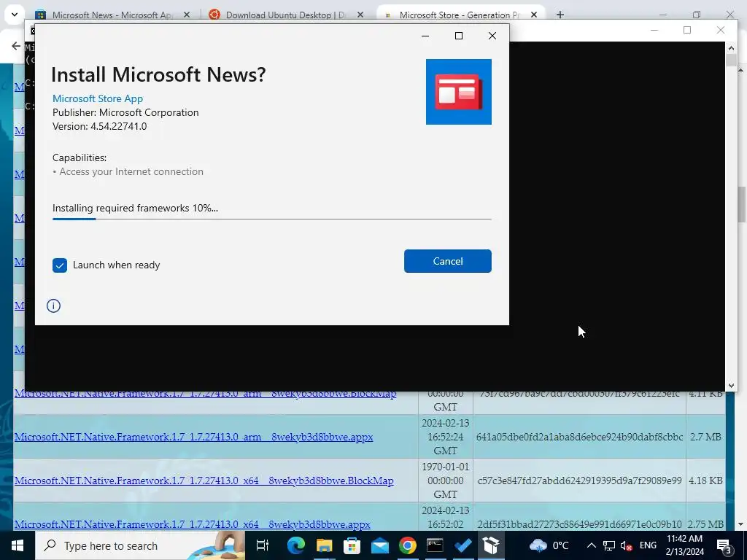Select hash c57c3e847fd27abdd6242919395d9a7f29089e99
Viewport: 747px width, 560px height.
point(579,481)
